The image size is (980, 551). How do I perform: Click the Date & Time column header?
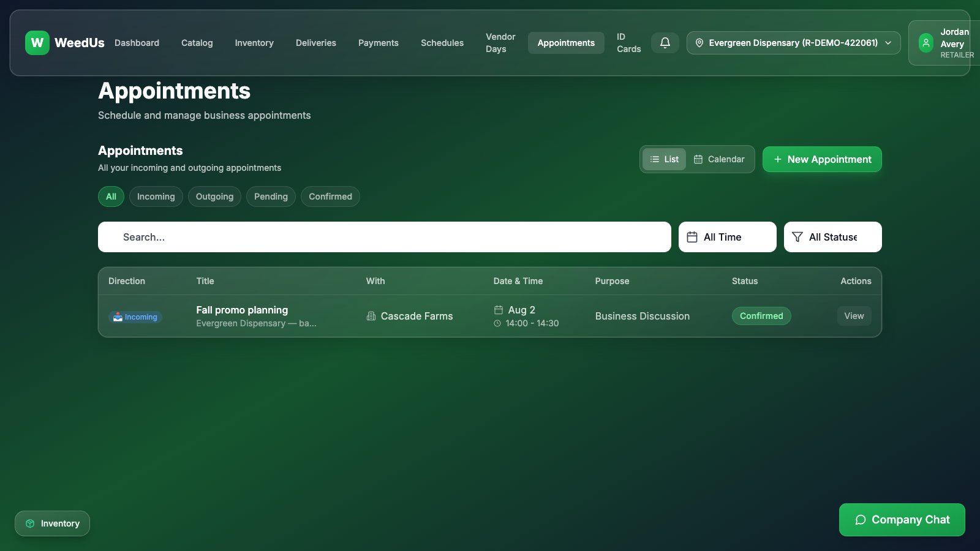[x=518, y=281]
